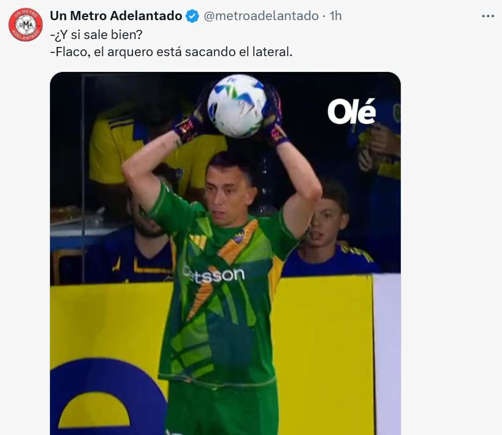Select the "¿Y si sale bien?" text line

[96, 34]
